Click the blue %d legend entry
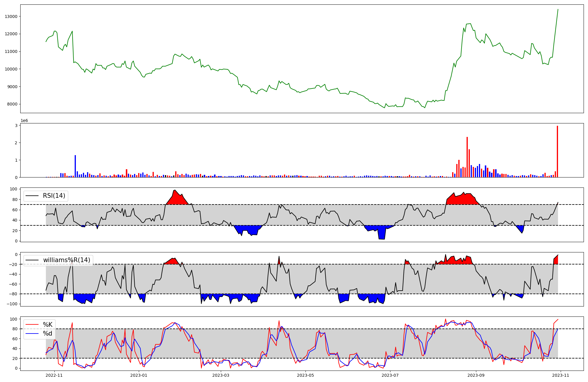Viewport: 588px width, 382px height. click(47, 334)
